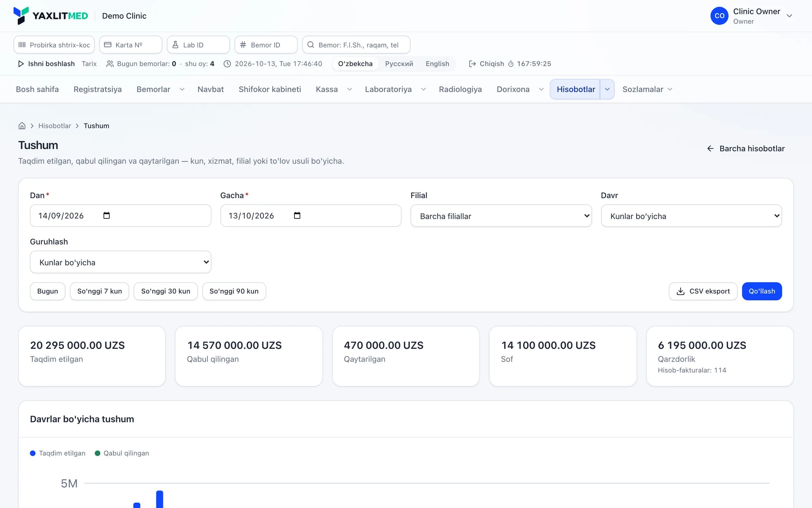Select the So'nggi 30 kun preset
This screenshot has width=812, height=508.
pyautogui.click(x=165, y=291)
